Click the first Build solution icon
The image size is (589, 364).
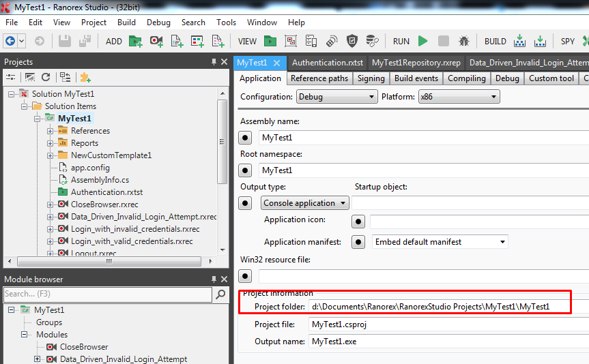tap(519, 41)
